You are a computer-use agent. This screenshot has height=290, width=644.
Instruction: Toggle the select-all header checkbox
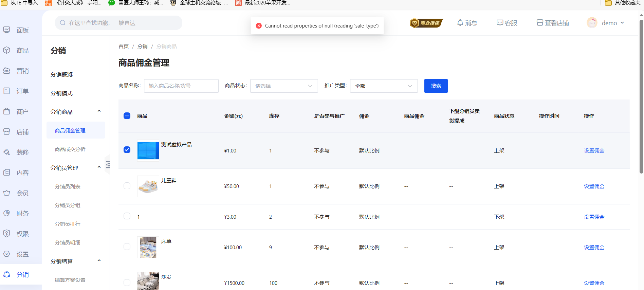point(127,116)
